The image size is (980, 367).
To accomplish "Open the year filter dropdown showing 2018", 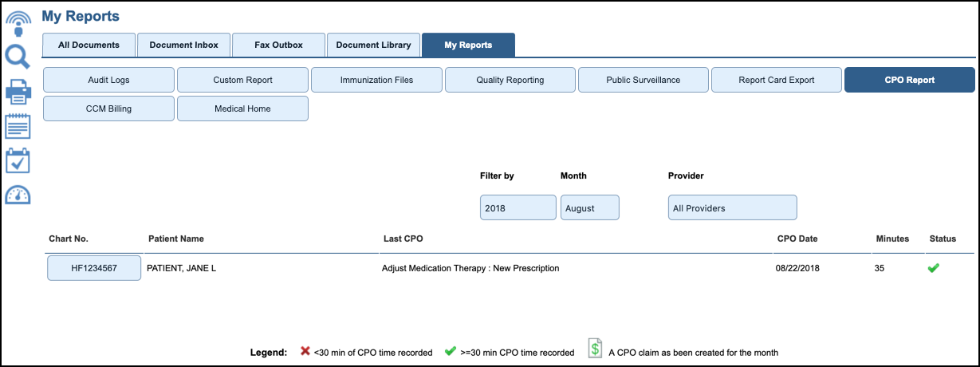I will click(518, 207).
